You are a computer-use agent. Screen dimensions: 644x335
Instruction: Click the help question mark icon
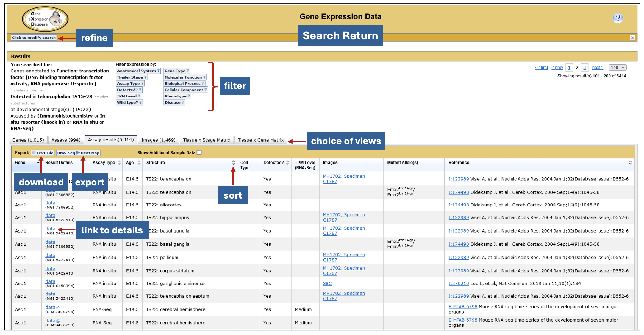(617, 18)
